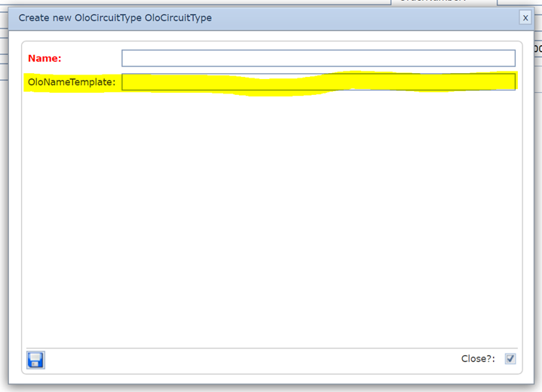
Task: Click the second OloCircuitType word in the title
Action: tap(178, 17)
